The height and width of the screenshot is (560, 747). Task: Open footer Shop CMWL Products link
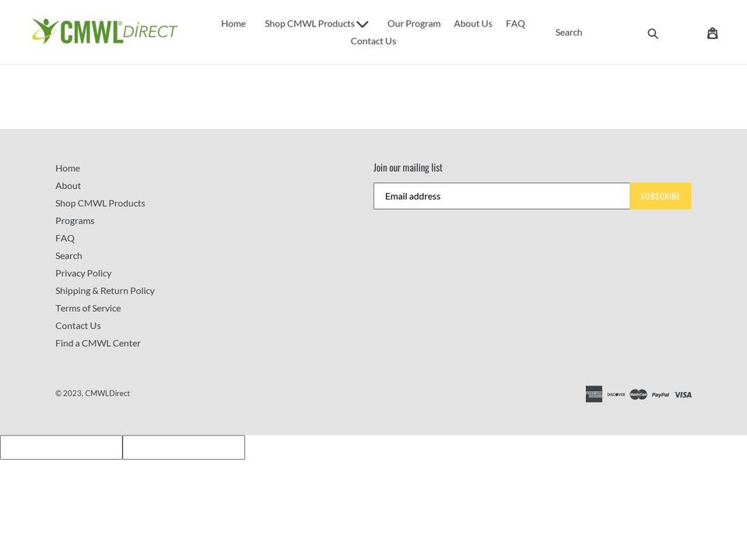[100, 203]
